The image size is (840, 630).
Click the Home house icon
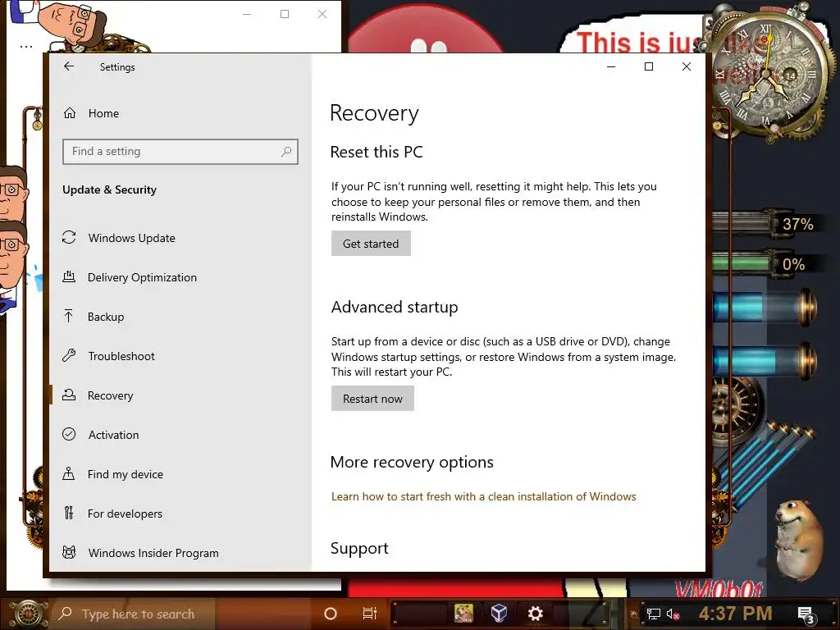[70, 113]
